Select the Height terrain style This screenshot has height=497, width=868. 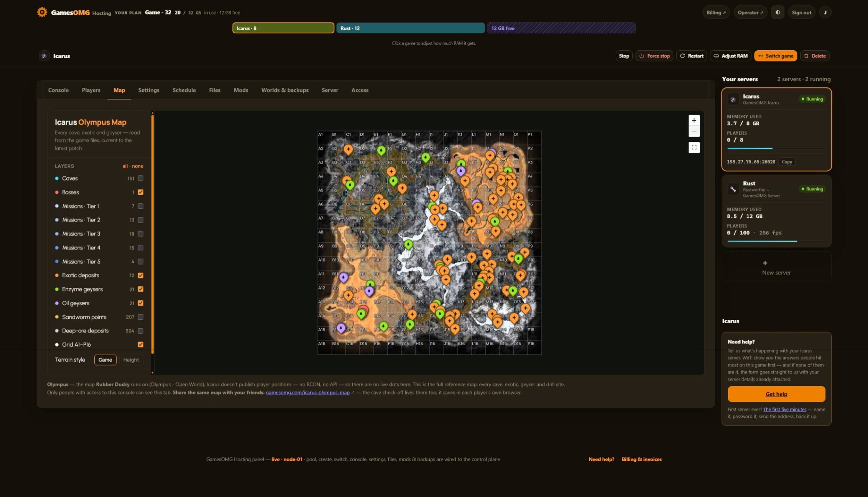click(131, 360)
